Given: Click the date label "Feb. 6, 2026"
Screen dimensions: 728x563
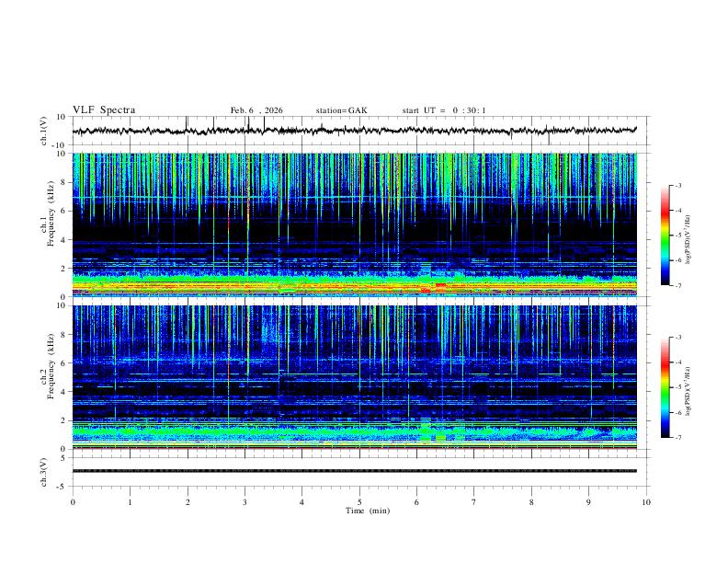Looking at the screenshot, I should tap(256, 110).
